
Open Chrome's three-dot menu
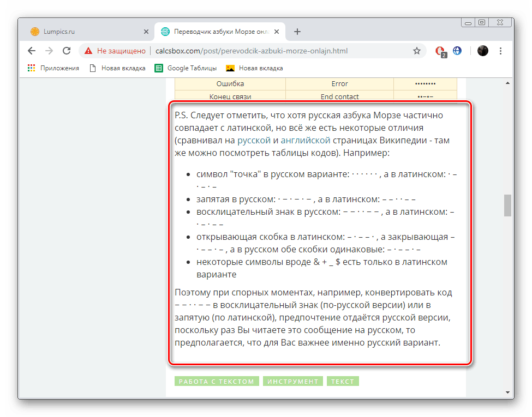[x=501, y=51]
